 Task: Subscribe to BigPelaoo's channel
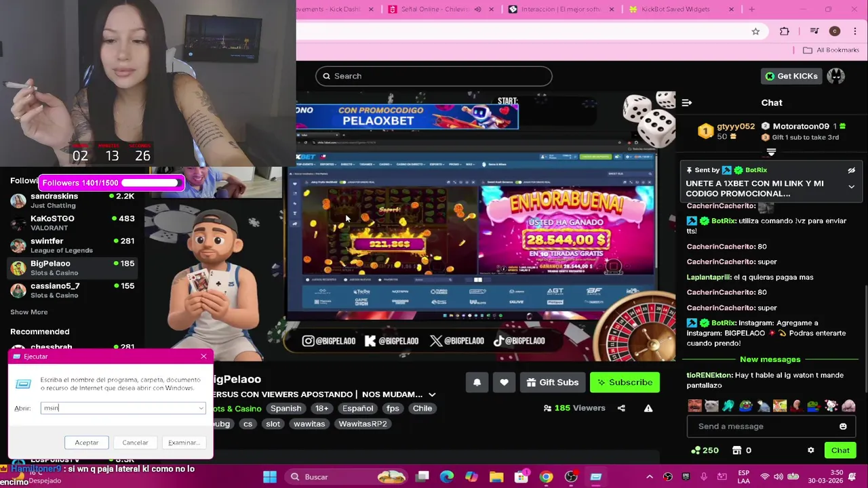pyautogui.click(x=623, y=382)
